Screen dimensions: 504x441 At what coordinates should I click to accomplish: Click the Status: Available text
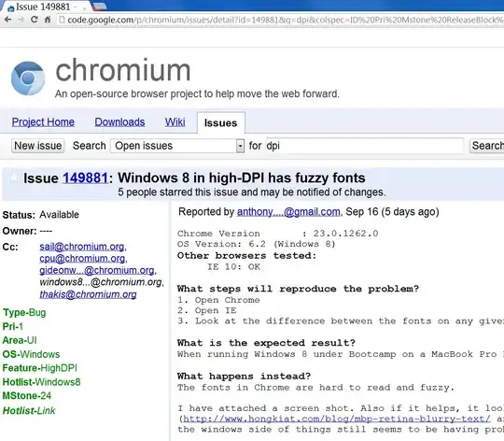click(41, 215)
